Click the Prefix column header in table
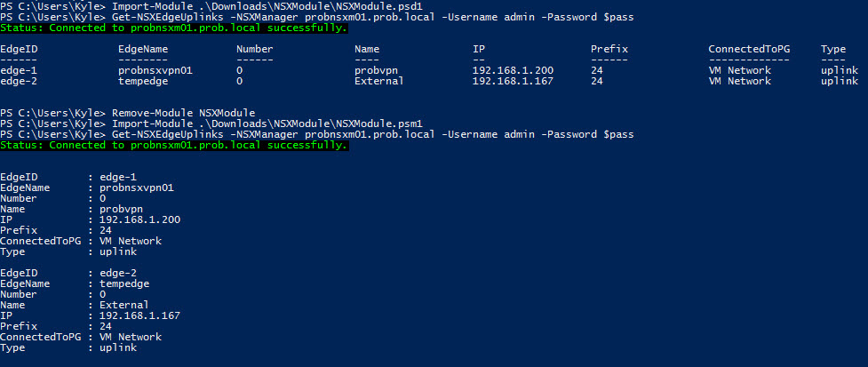Screen dimensions: 868x367 (609, 49)
